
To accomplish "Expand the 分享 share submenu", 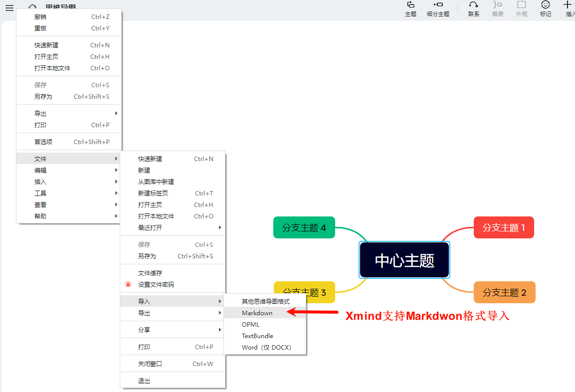I will click(173, 330).
